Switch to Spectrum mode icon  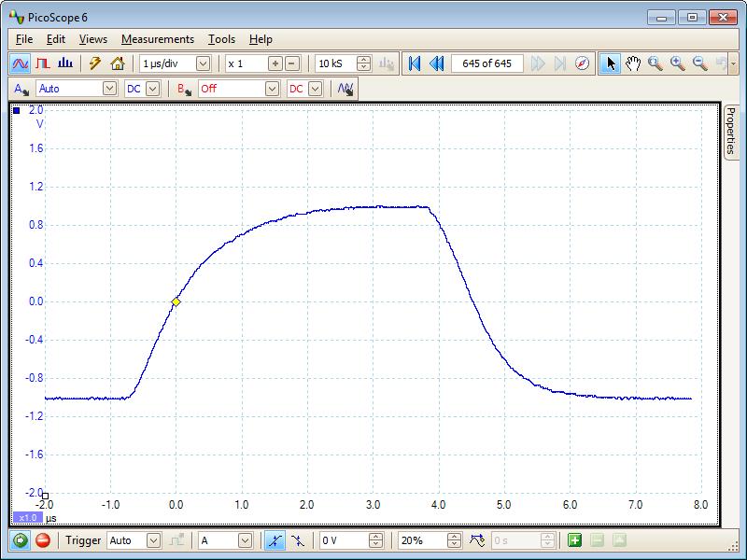tap(65, 63)
